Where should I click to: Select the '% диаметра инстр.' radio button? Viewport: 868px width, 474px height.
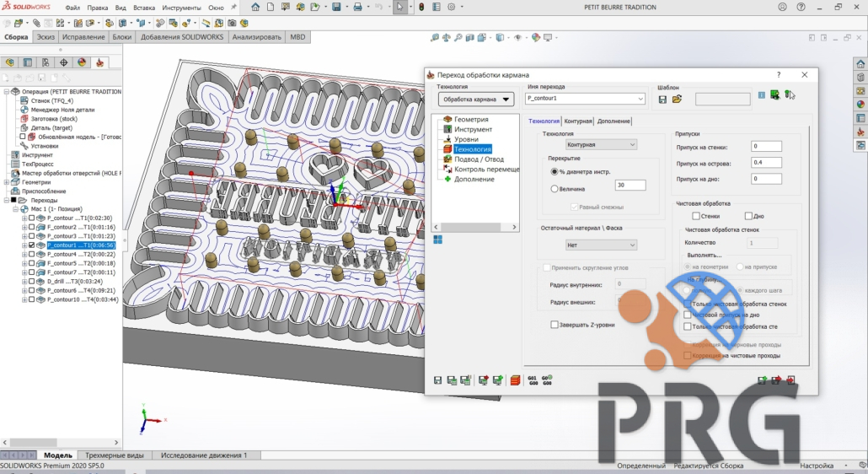555,172
